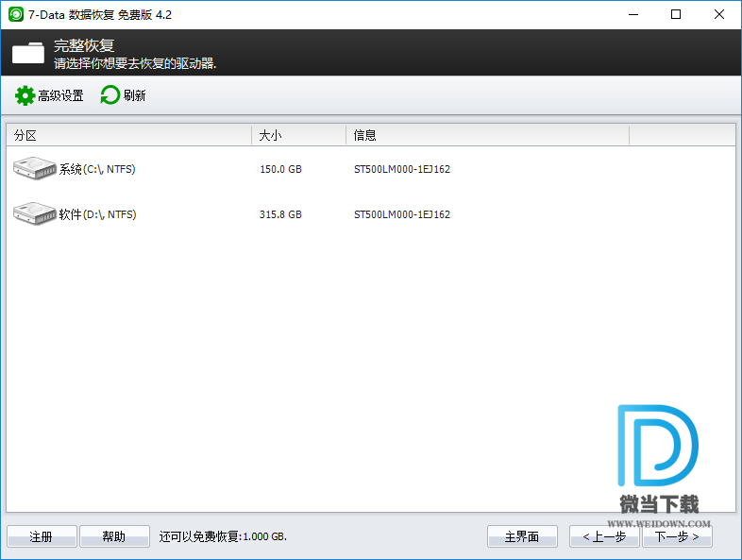This screenshot has width=742, height=560.
Task: Click 请选择你想要去恢复的驱动器 instruction text
Action: [135, 63]
